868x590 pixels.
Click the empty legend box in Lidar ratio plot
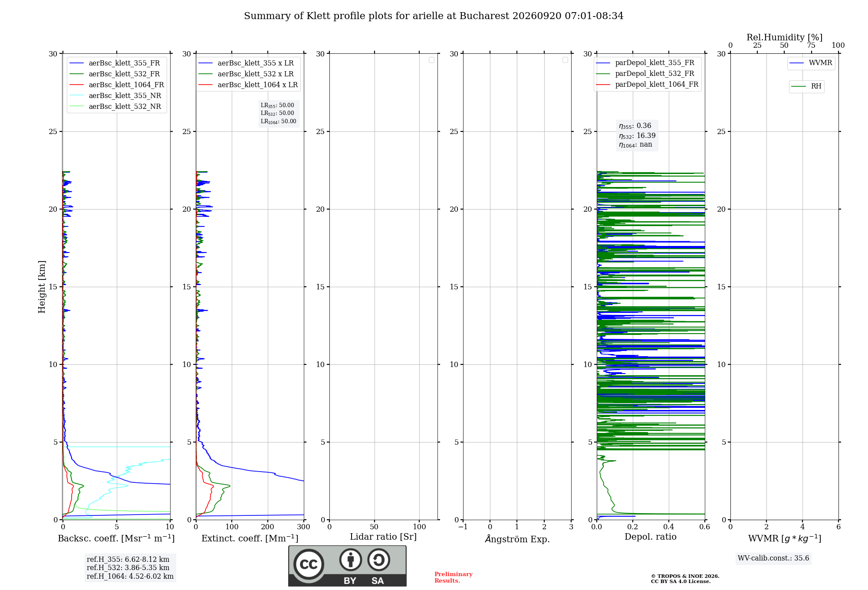(x=431, y=60)
